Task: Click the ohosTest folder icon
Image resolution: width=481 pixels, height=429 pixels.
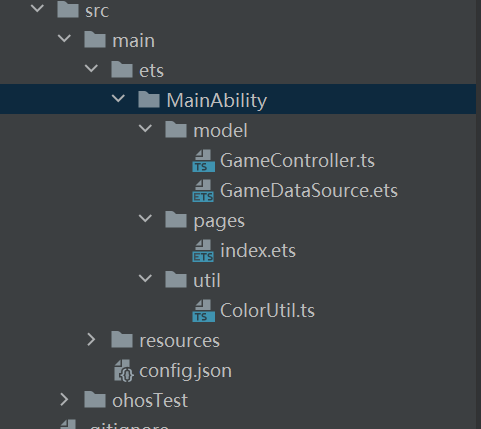Action: tap(95, 400)
